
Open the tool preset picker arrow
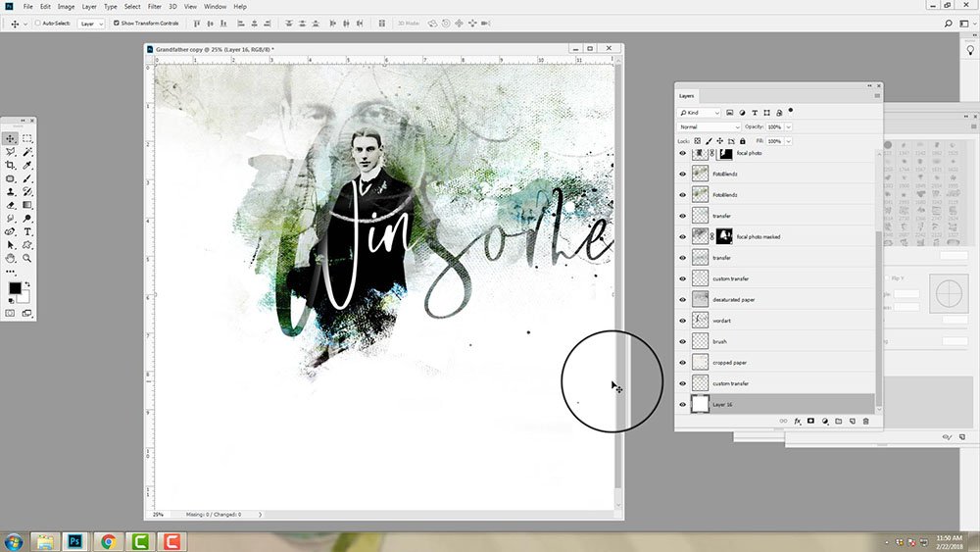point(25,24)
